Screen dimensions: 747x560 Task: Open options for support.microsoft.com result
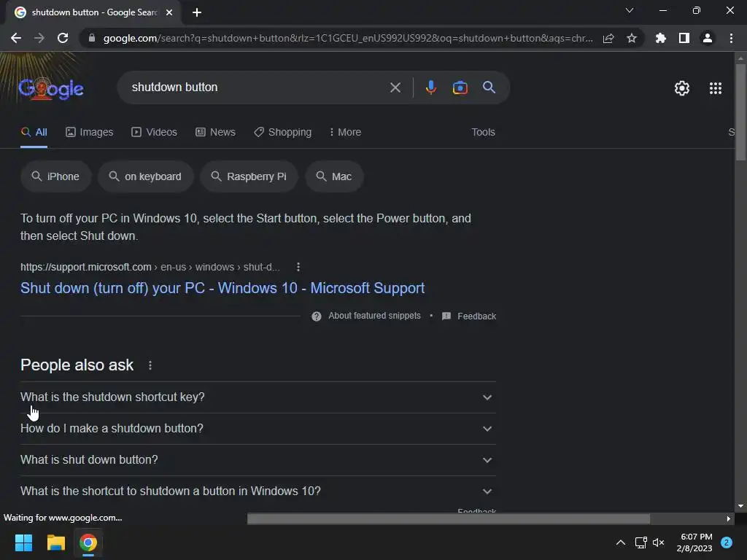pos(298,267)
